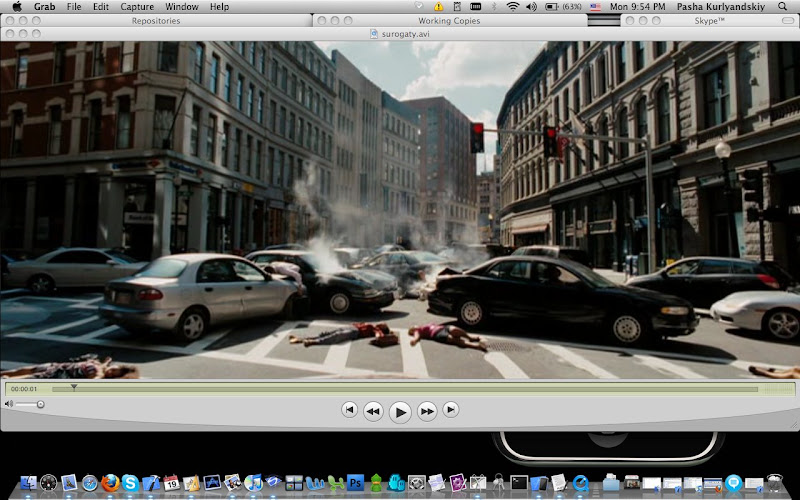Image resolution: width=800 pixels, height=500 pixels.
Task: Open the system volume menu bar control
Action: [x=531, y=6]
